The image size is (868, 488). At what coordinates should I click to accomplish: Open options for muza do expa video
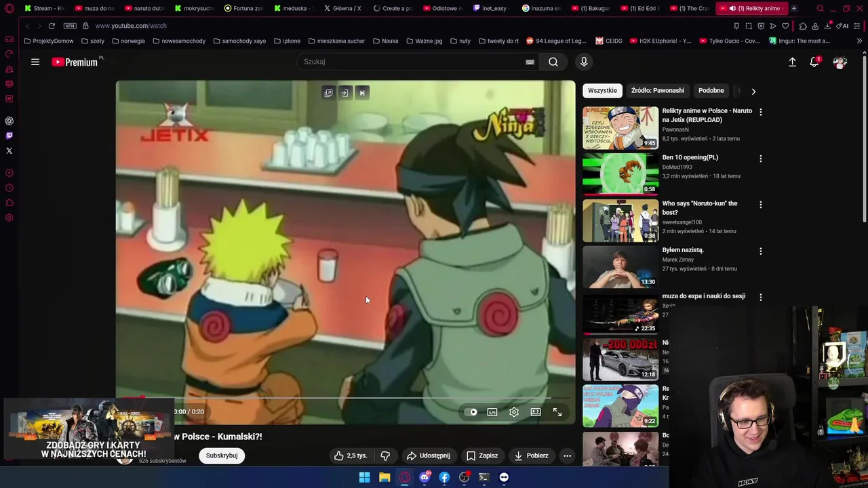coord(760,297)
